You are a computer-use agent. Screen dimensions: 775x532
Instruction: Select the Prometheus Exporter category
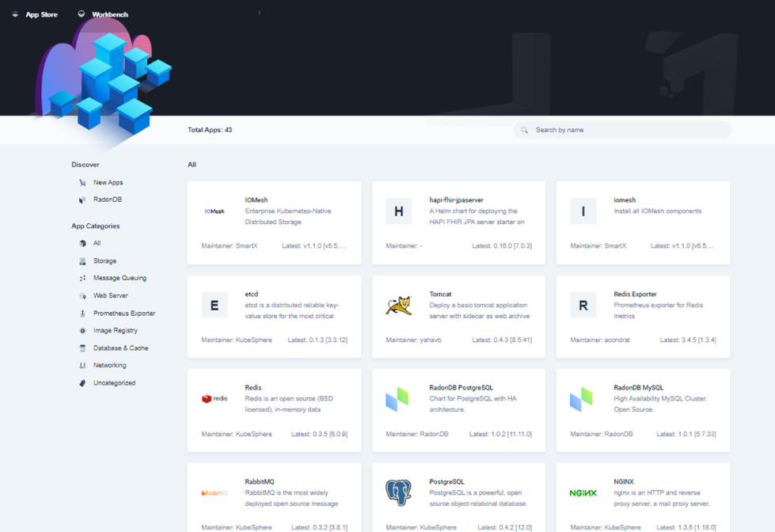tap(123, 313)
